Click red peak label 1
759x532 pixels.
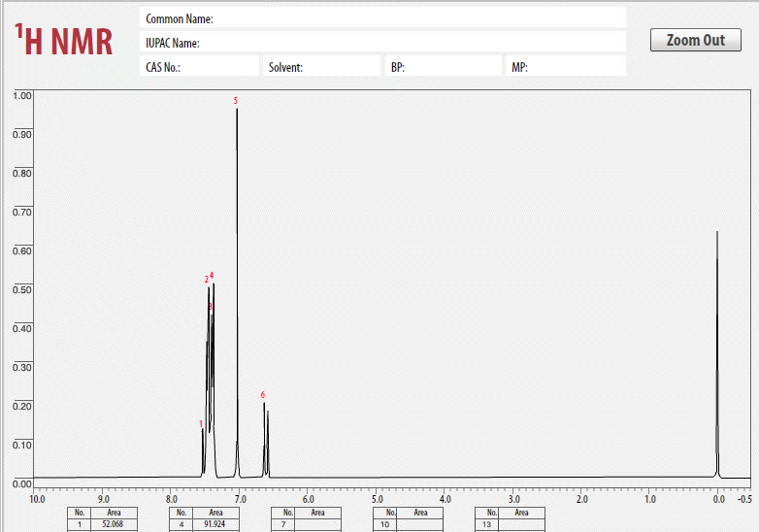click(x=201, y=424)
